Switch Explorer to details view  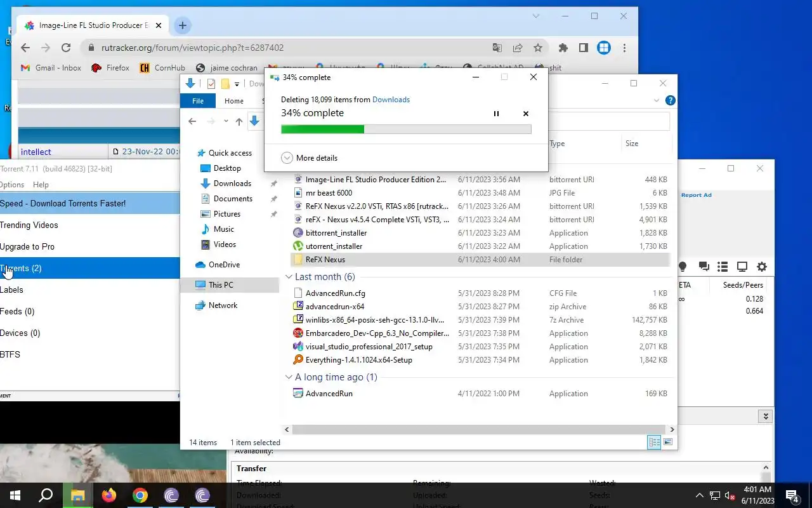point(654,442)
